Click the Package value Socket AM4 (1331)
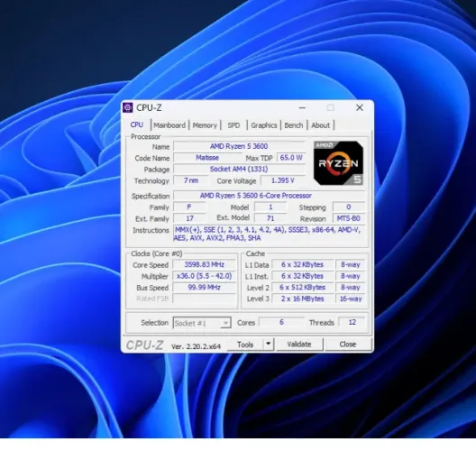This screenshot has height=451, width=476. (x=239, y=169)
